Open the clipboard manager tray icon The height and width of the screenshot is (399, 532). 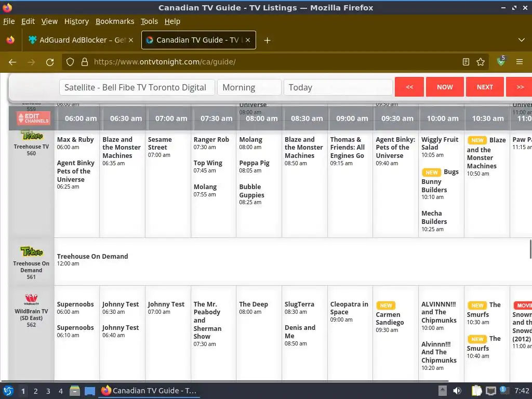(477, 391)
